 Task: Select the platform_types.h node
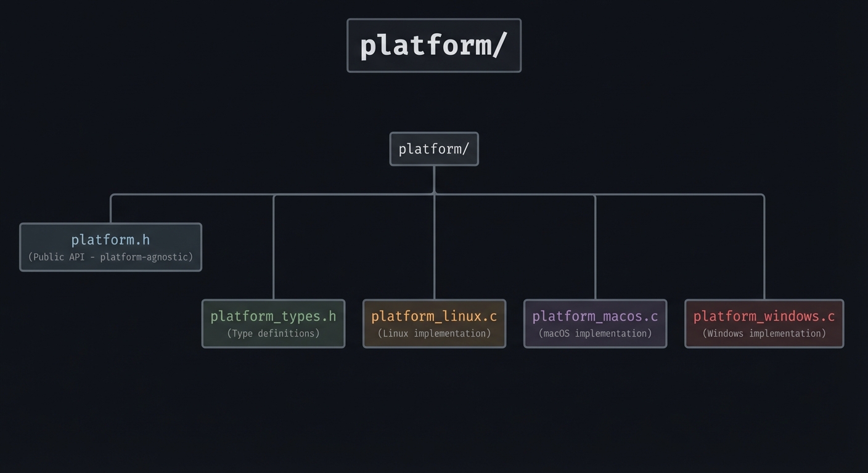click(273, 323)
